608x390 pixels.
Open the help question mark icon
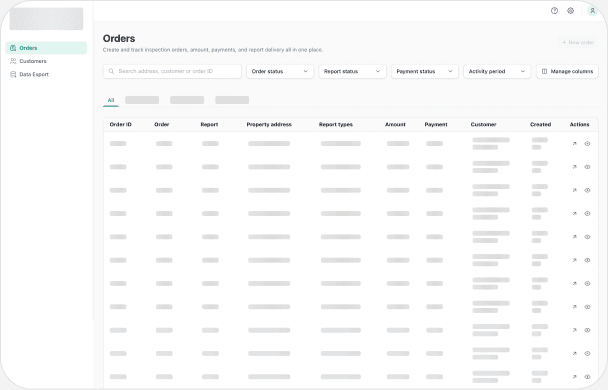(x=554, y=11)
